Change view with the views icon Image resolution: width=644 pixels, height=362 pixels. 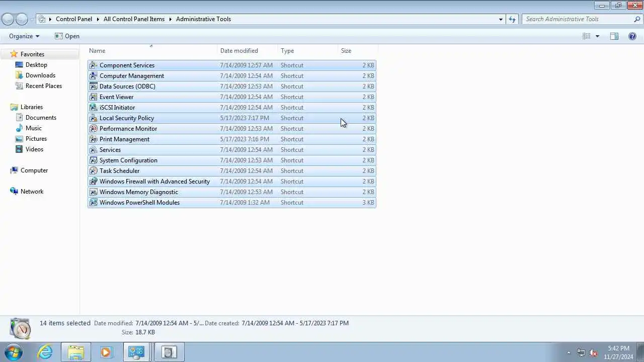pos(587,36)
